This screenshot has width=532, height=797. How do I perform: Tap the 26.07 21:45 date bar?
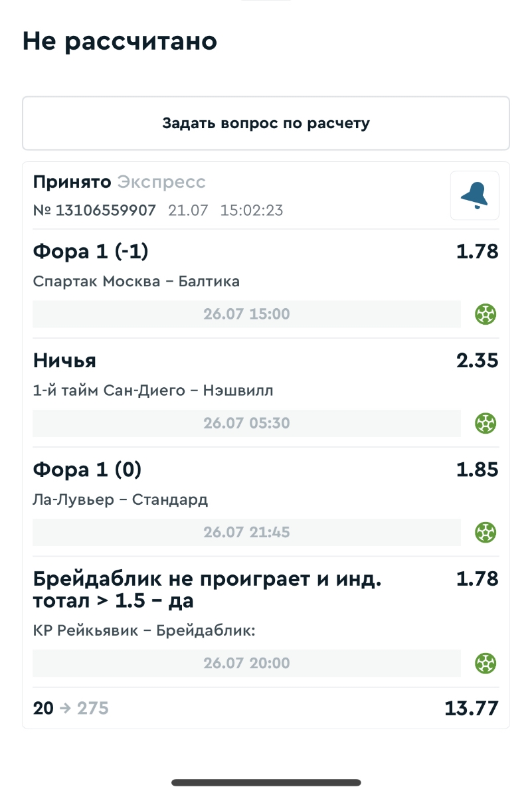[246, 532]
